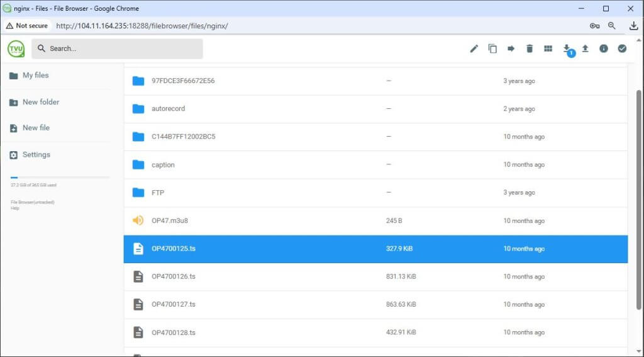Viewport: 644px width, 357px height.
Task: Select the autorecord folder name
Action: tap(169, 108)
